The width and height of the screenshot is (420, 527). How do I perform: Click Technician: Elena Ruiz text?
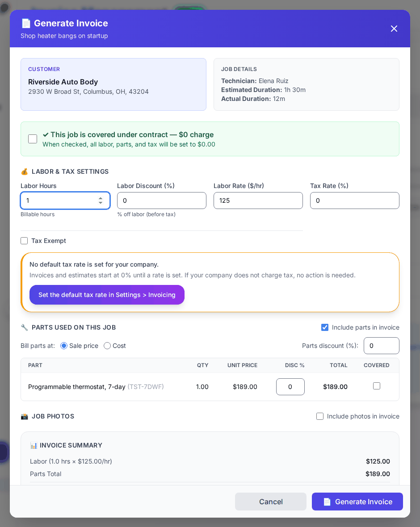[x=255, y=81]
